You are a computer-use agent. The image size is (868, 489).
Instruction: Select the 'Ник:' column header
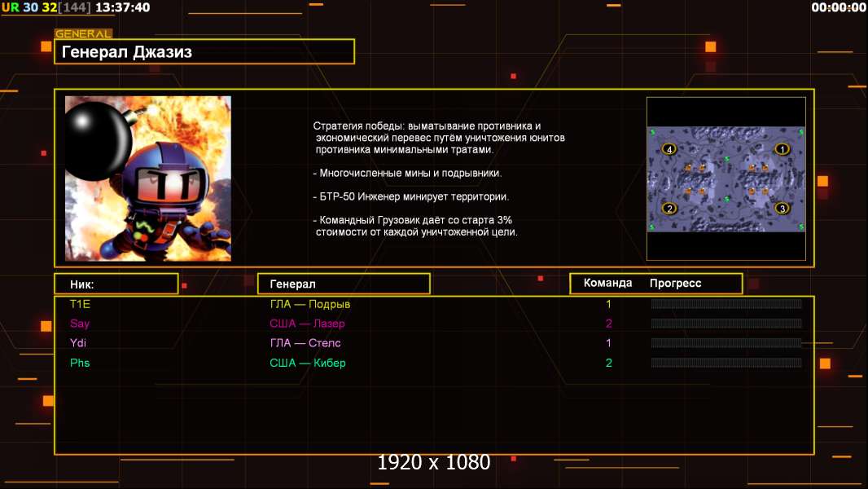[x=116, y=284]
